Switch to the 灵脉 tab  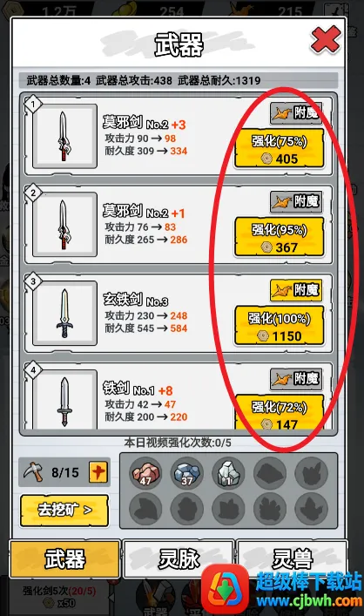179,559
